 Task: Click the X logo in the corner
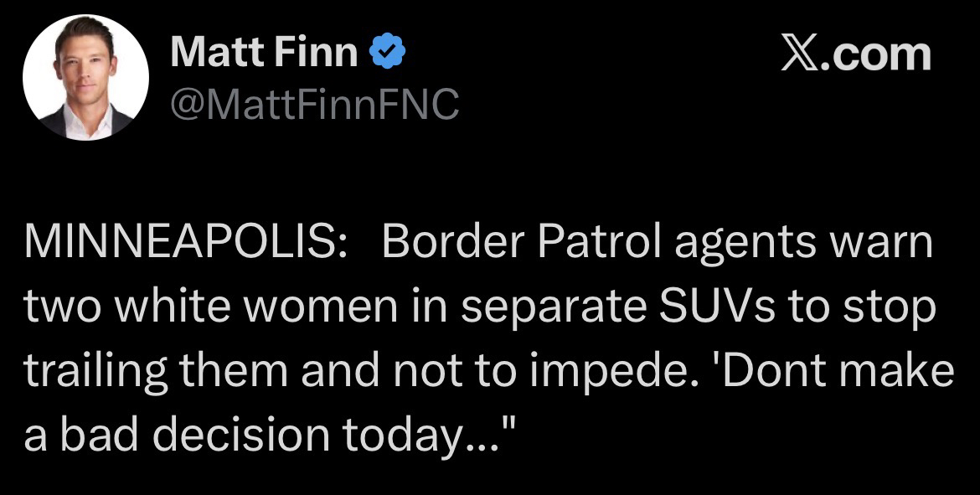click(799, 55)
